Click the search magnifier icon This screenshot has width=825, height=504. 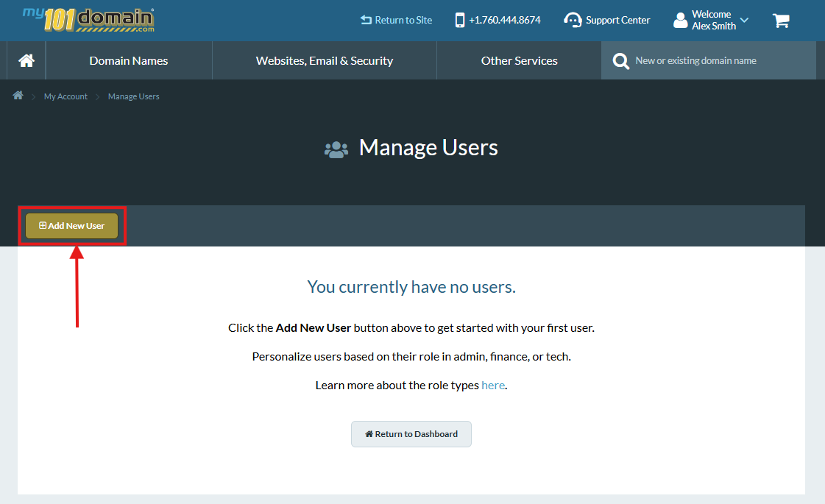click(620, 60)
